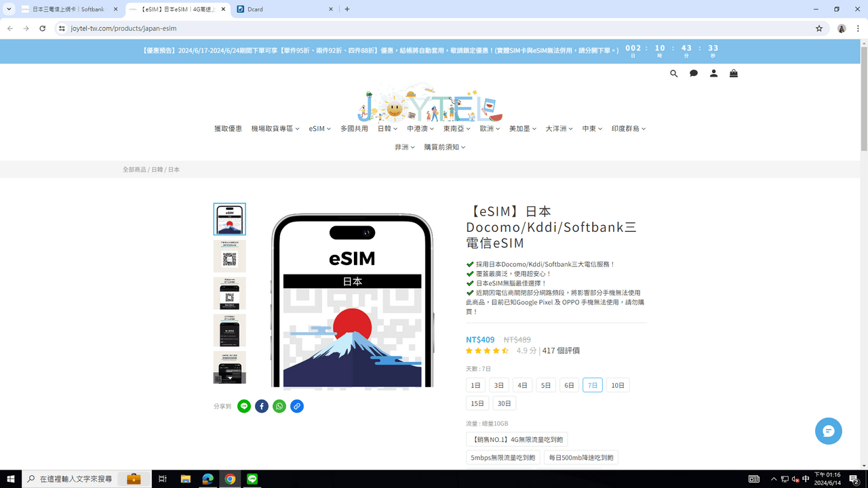Expand the eSIM navigation dropdown
The image size is (868, 488).
320,129
